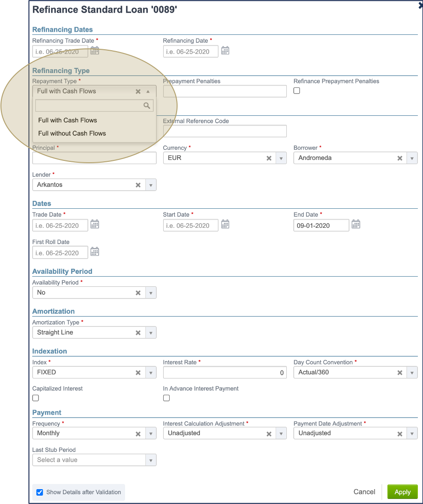The image size is (423, 504).
Task: Expand the Index dropdown
Action: click(x=151, y=372)
